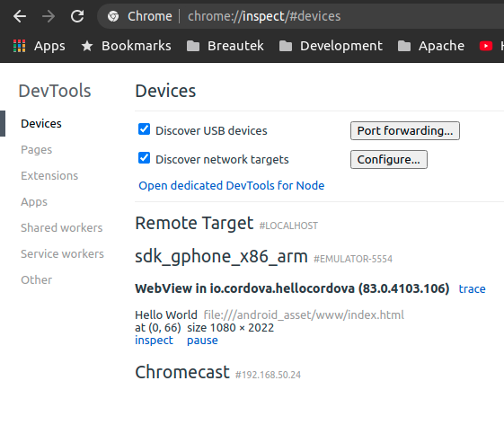Switch to Apps in the DevTools sidebar
This screenshot has width=504, height=434.
(x=34, y=202)
